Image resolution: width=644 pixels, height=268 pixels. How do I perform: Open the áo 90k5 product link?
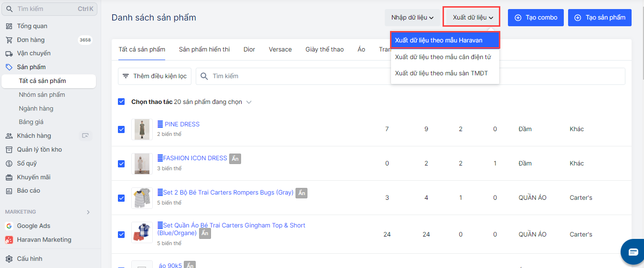[x=170, y=266]
